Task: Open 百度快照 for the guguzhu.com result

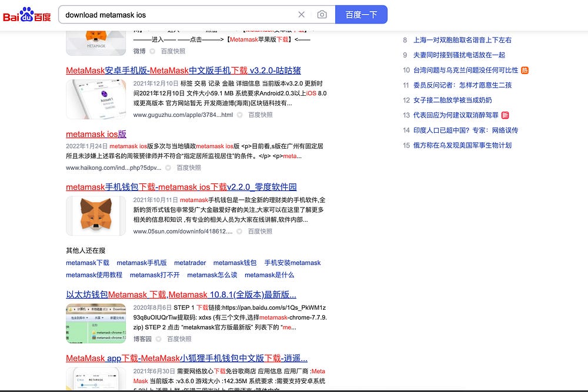Action: 260,115
